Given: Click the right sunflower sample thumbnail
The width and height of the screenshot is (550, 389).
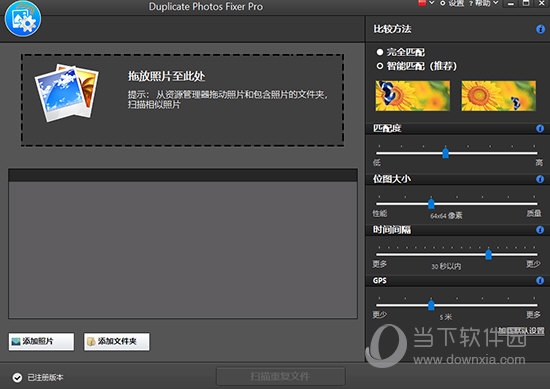Looking at the screenshot, I should tap(498, 96).
